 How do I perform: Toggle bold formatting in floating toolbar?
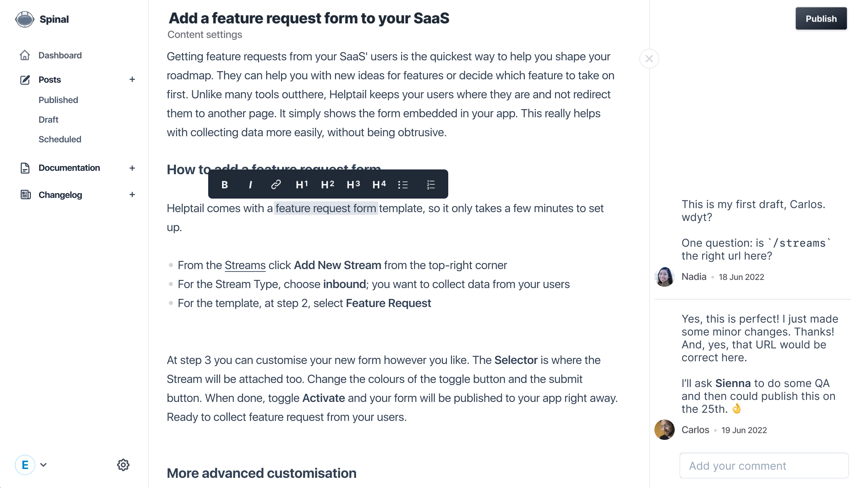tap(224, 185)
